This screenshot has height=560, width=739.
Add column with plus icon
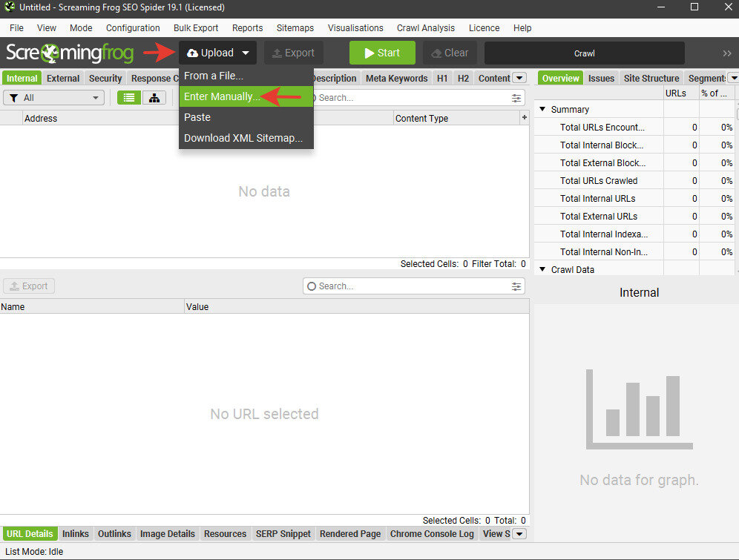point(524,117)
